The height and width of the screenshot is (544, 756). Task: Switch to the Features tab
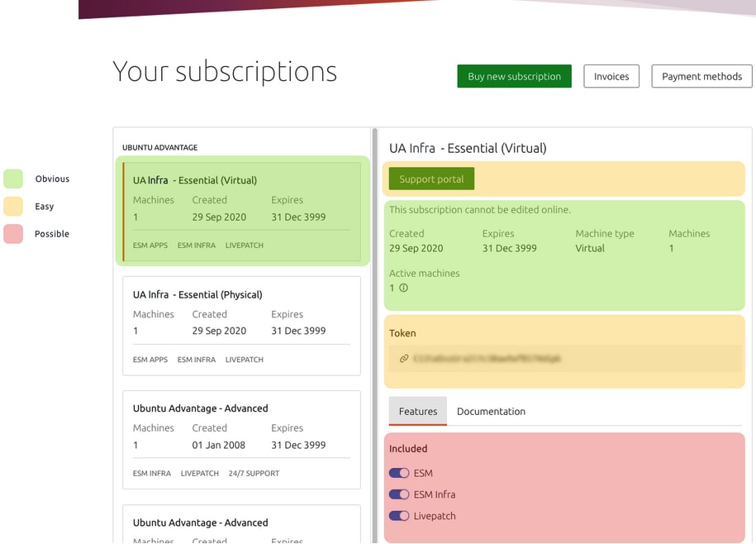pos(418,412)
